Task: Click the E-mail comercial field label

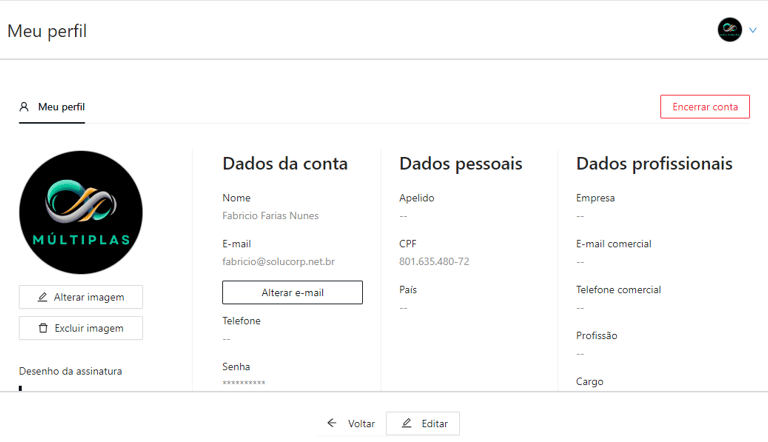Action: [613, 244]
